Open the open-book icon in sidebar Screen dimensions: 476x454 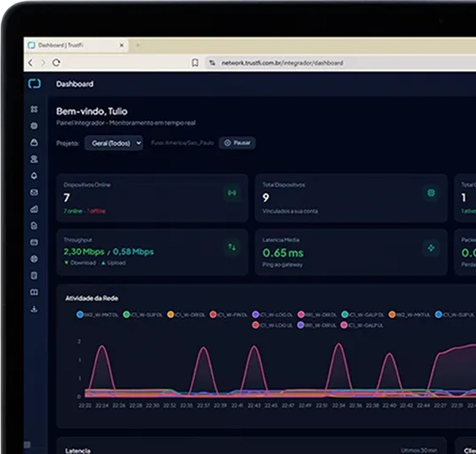[x=35, y=292]
